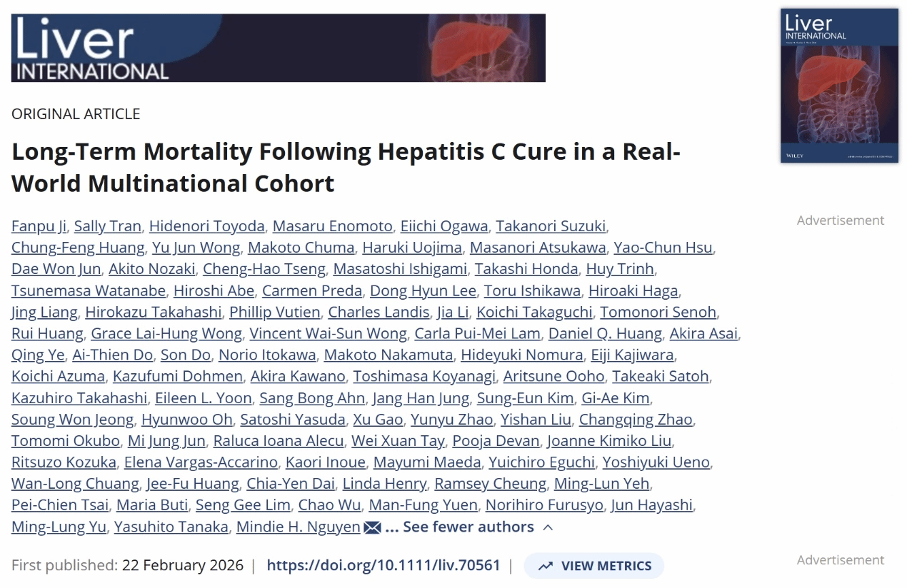This screenshot has height=588, width=907.
Task: Select author Man-Fung Yuen
Action: 423,505
